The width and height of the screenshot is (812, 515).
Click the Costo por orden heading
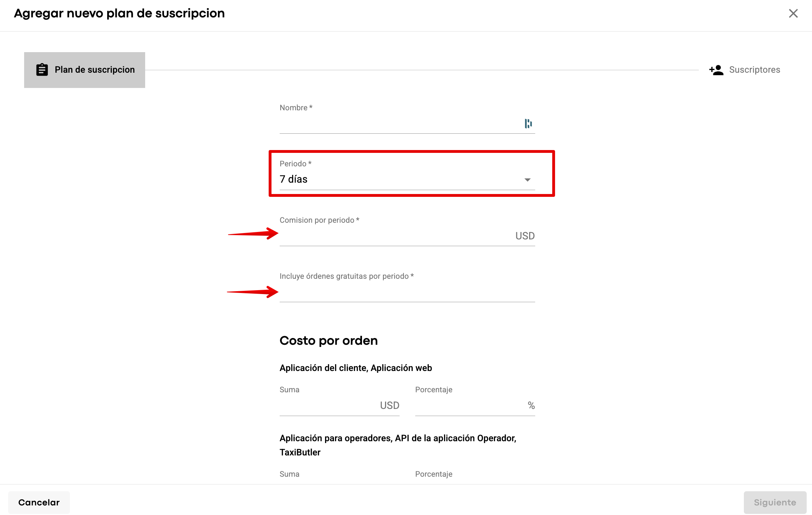tap(328, 340)
